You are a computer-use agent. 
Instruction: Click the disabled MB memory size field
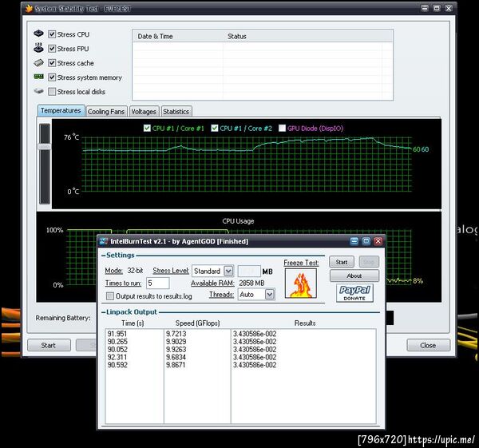pos(249,271)
